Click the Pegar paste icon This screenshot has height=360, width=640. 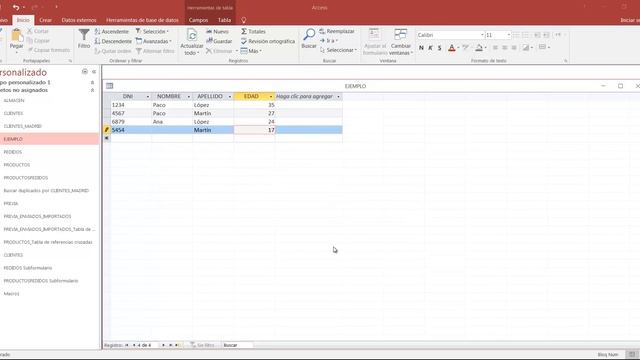[16, 36]
